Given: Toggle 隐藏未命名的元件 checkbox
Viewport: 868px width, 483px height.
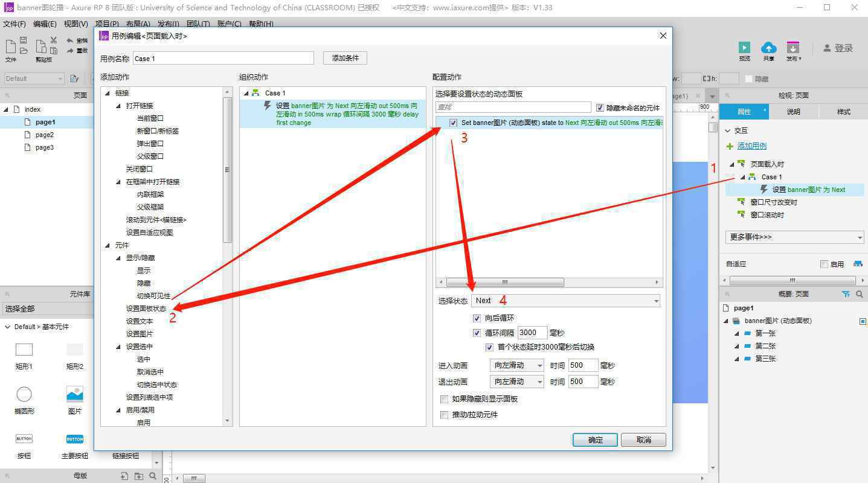Looking at the screenshot, I should tap(600, 107).
